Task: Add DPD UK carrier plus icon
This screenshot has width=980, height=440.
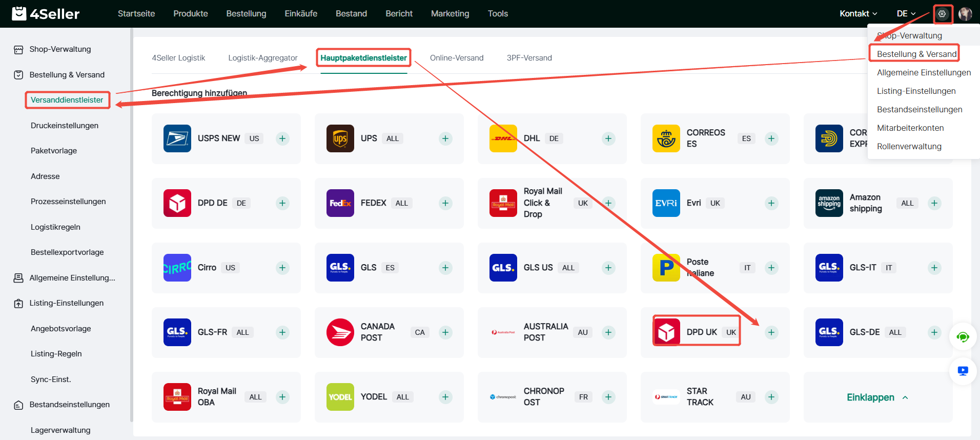Action: click(771, 332)
